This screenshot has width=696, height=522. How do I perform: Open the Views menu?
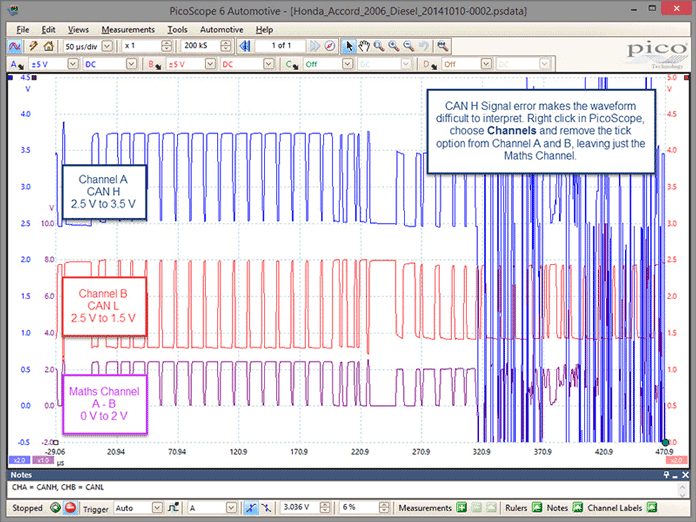coord(78,30)
